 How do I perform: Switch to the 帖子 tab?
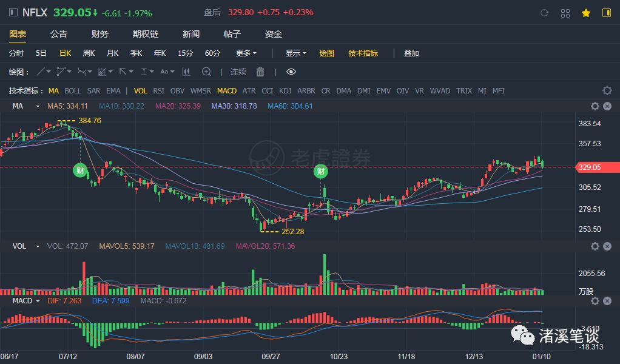point(232,34)
